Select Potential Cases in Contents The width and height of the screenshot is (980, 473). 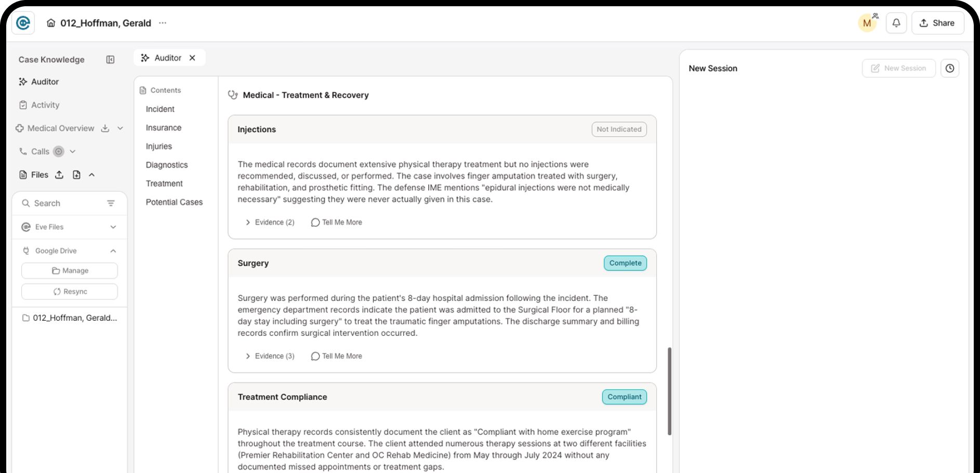[x=174, y=202]
